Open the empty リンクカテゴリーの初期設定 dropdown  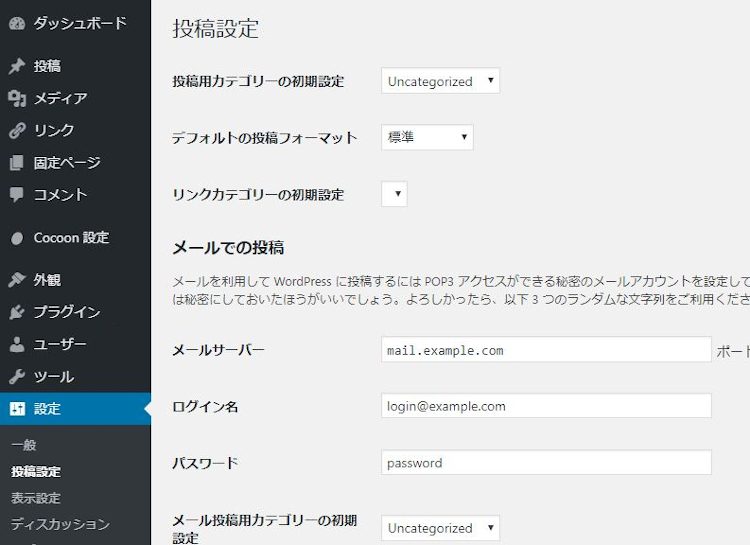click(x=394, y=194)
